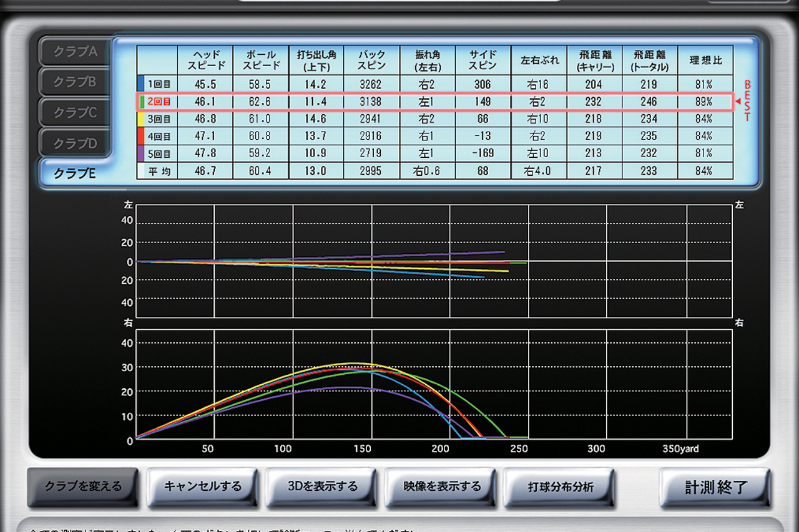The image size is (799, 532).
Task: Click the red BEST marker arrow
Action: (738, 101)
